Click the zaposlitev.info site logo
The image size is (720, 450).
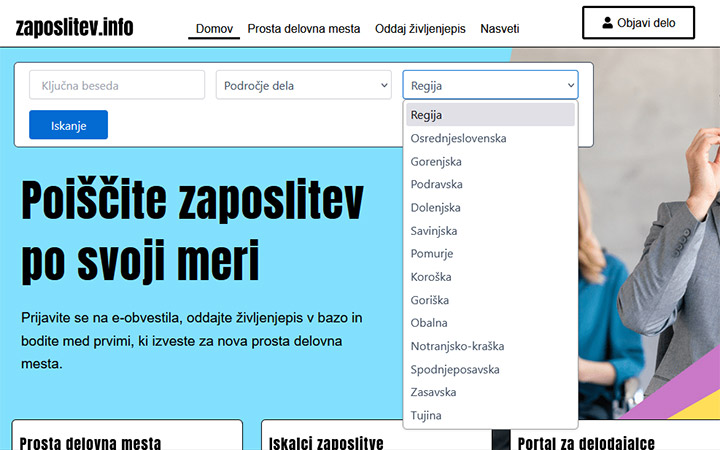tap(74, 27)
